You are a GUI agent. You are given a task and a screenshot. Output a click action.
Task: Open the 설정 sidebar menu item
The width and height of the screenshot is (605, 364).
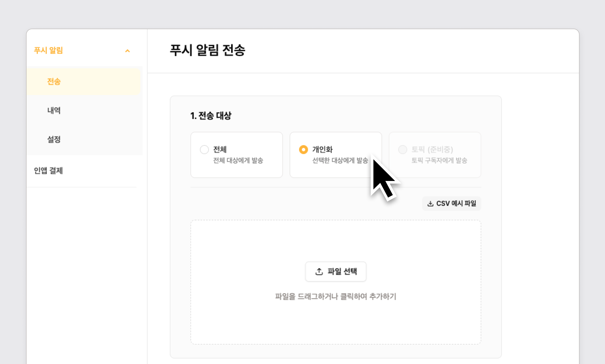(x=54, y=139)
